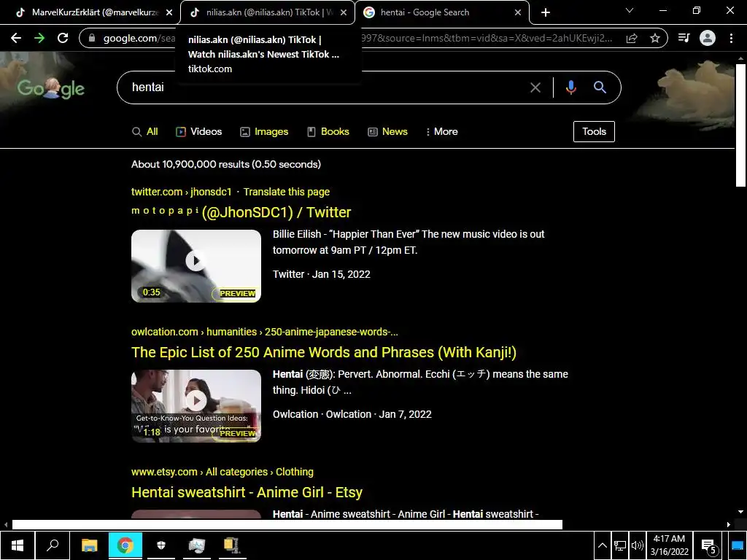Open the media controls icon in toolbar
This screenshot has height=560, width=747.
click(684, 38)
